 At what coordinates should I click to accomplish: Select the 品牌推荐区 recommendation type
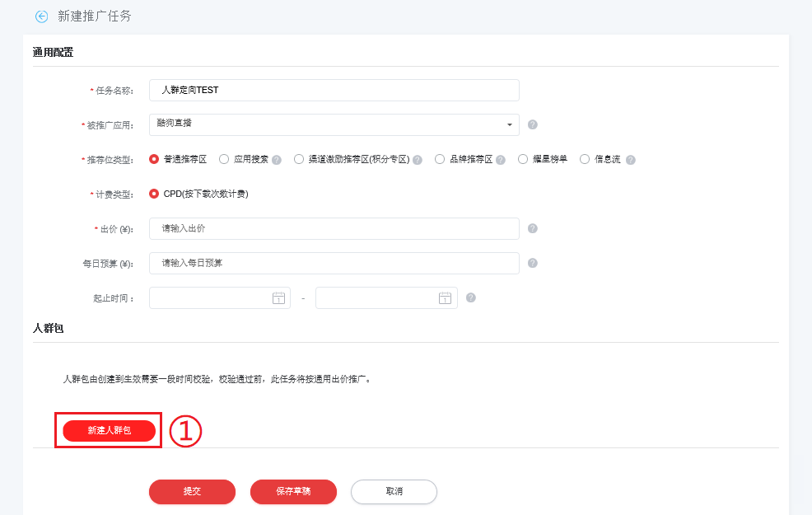pos(441,158)
